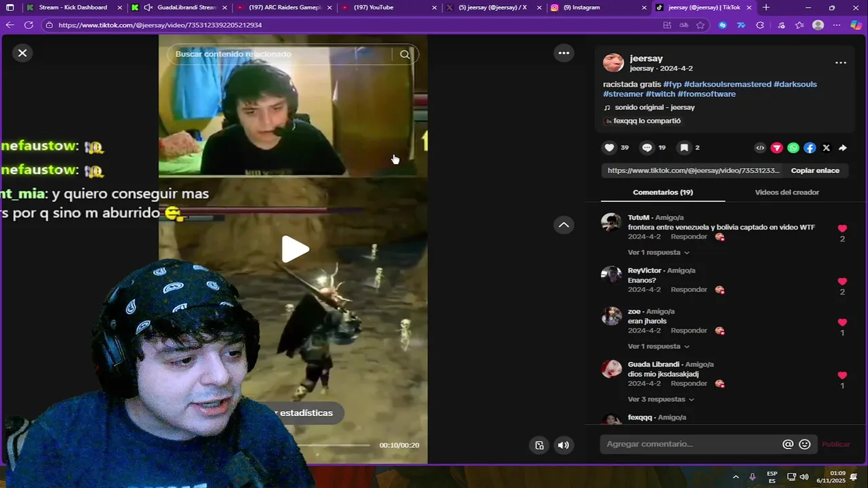868x488 pixels.
Task: Like TutuM's comment
Action: (x=842, y=228)
